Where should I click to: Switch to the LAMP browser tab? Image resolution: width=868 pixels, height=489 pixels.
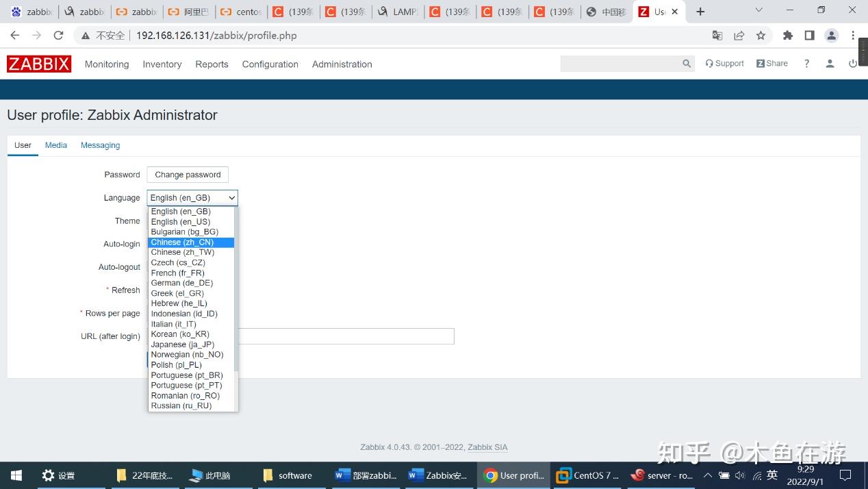[x=397, y=12]
